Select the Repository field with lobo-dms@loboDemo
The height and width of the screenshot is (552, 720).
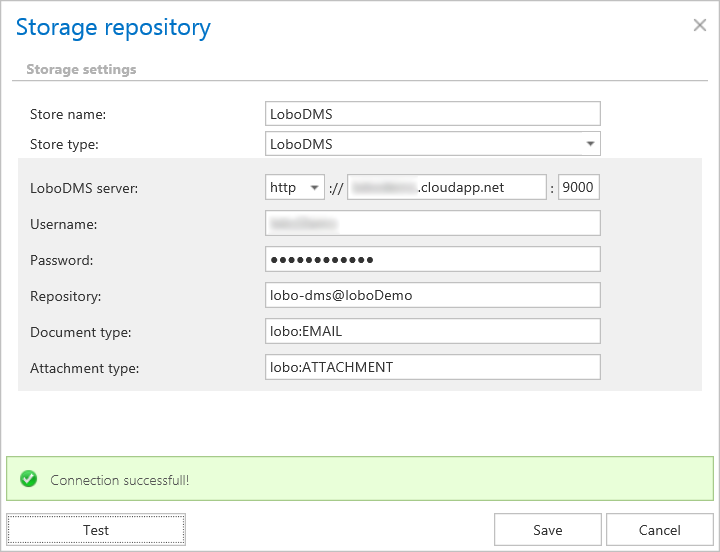432,295
